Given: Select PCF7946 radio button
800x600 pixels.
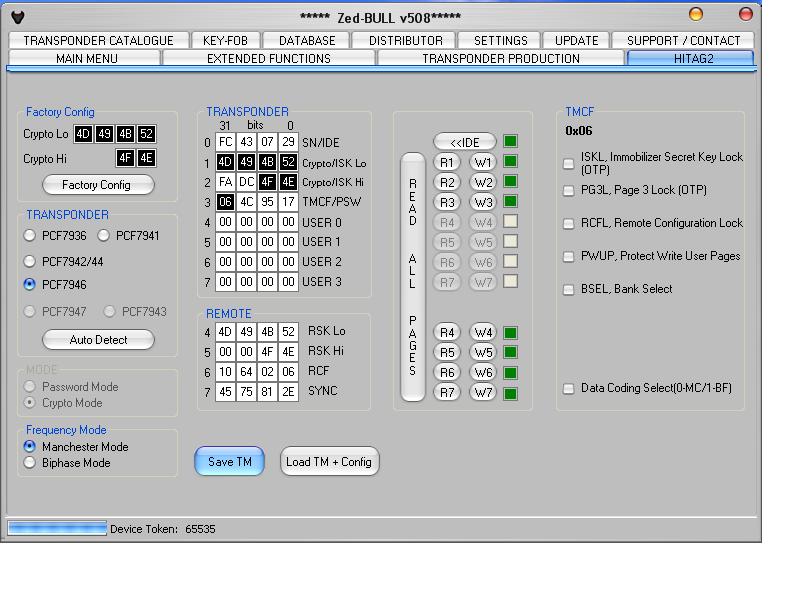Looking at the screenshot, I should pos(30,284).
